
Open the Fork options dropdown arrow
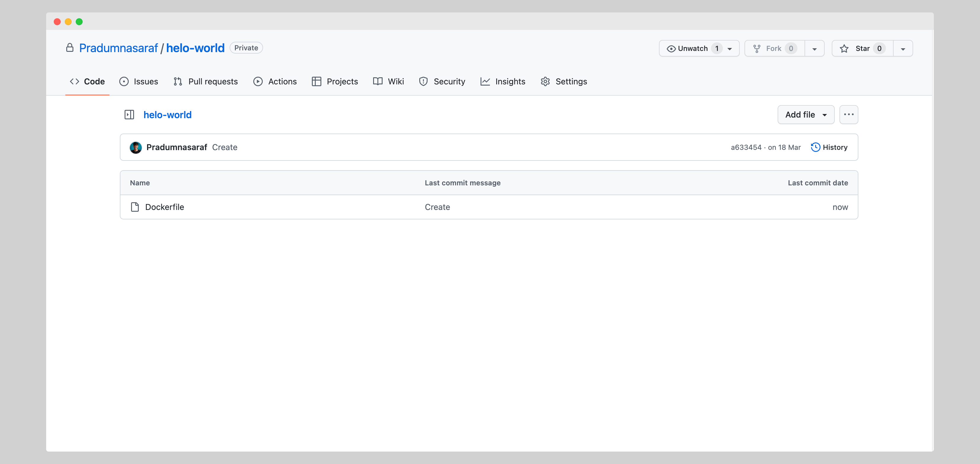tap(814, 49)
